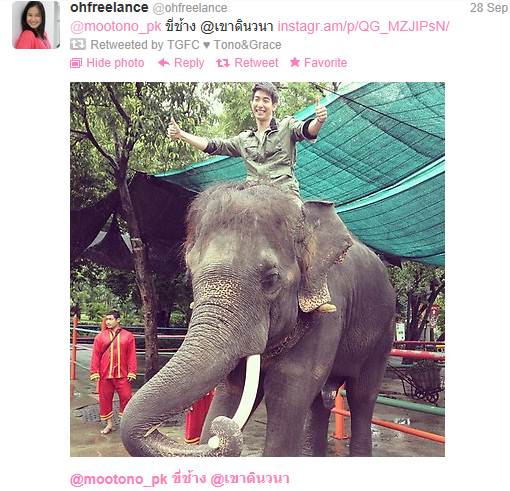Image resolution: width=510 pixels, height=491 pixels.
Task: Hide photo using the text link
Action: point(115,63)
